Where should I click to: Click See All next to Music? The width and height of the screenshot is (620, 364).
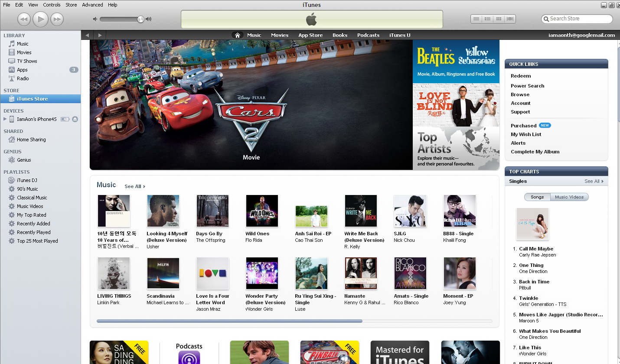click(x=135, y=186)
